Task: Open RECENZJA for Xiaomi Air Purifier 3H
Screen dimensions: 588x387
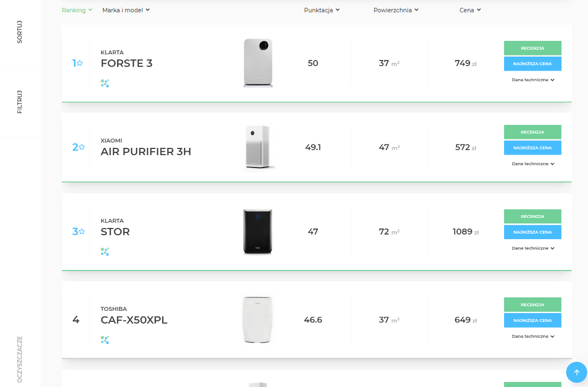Action: pos(532,132)
